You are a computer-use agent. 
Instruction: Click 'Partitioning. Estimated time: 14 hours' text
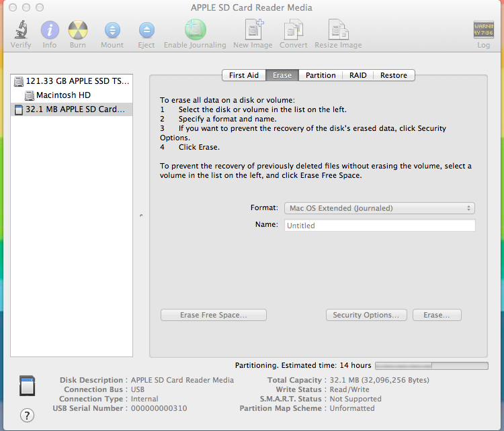pyautogui.click(x=303, y=365)
